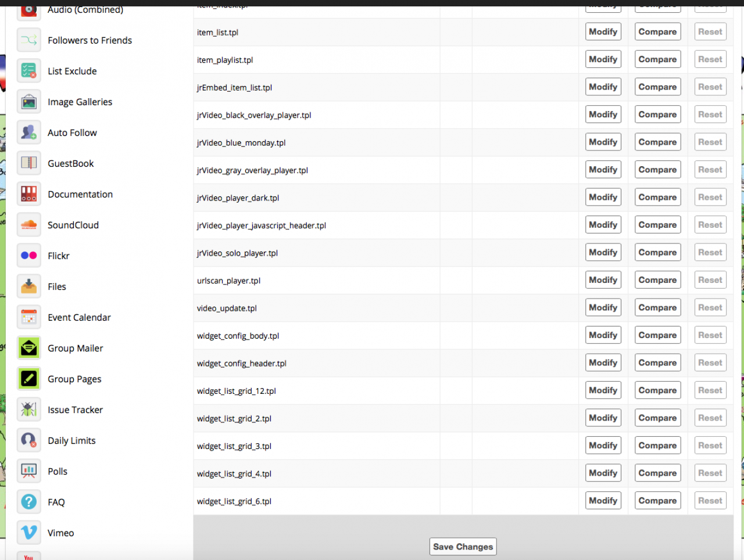Viewport: 744px width, 560px height.
Task: Go to Followers to Friends module
Action: (90, 40)
